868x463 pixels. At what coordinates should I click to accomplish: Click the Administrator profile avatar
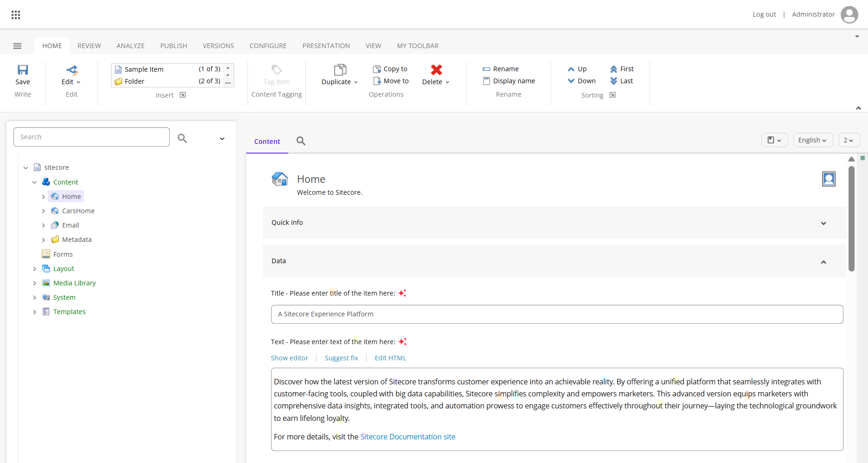(849, 14)
